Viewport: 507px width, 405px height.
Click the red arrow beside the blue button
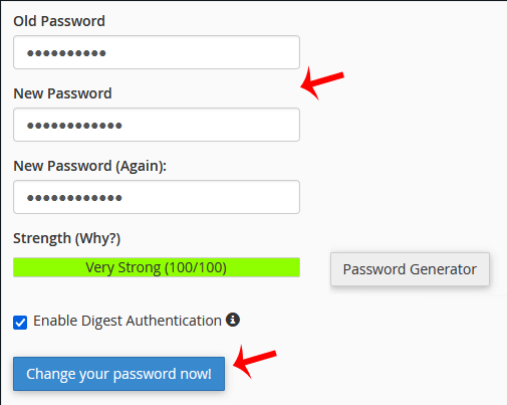point(254,361)
